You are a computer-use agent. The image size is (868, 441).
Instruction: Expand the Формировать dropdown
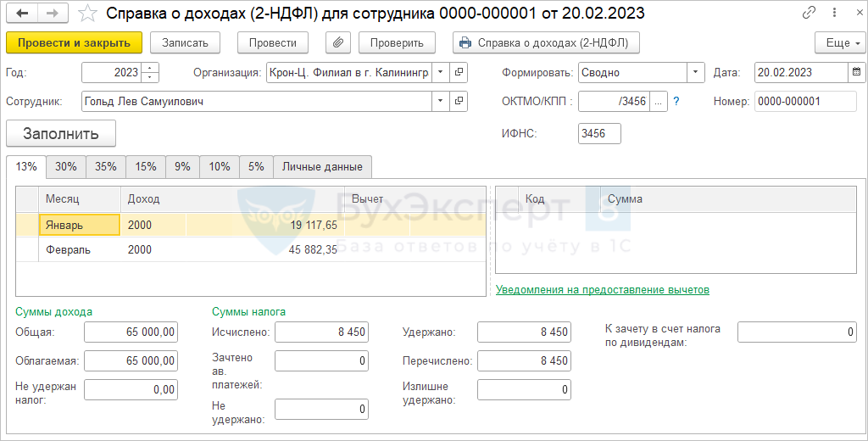[x=695, y=73]
